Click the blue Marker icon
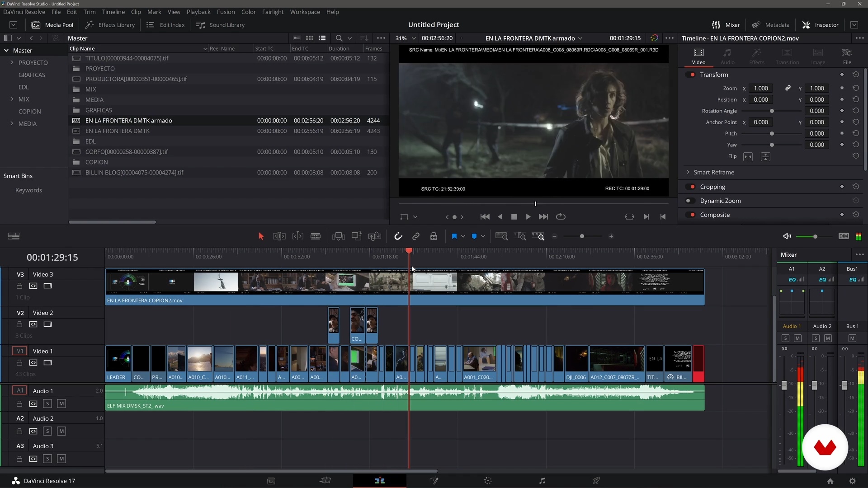Image resolution: width=868 pixels, height=488 pixels. [474, 236]
